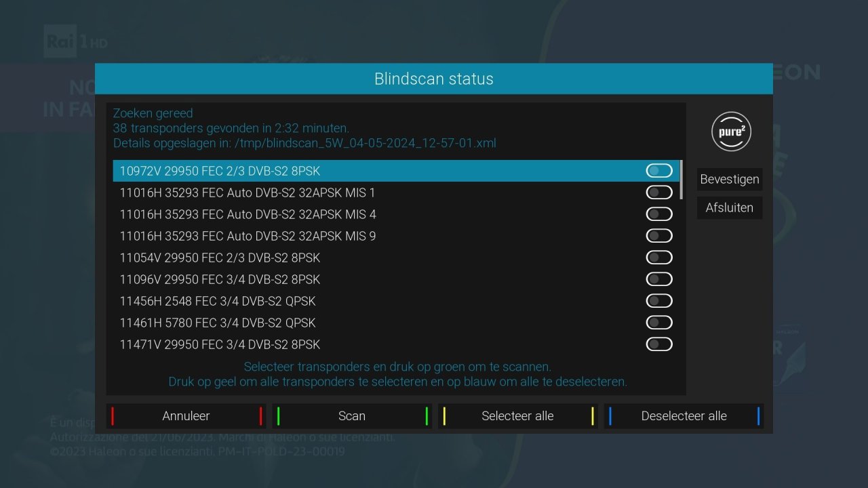Click the pure² logo

pos(730,131)
